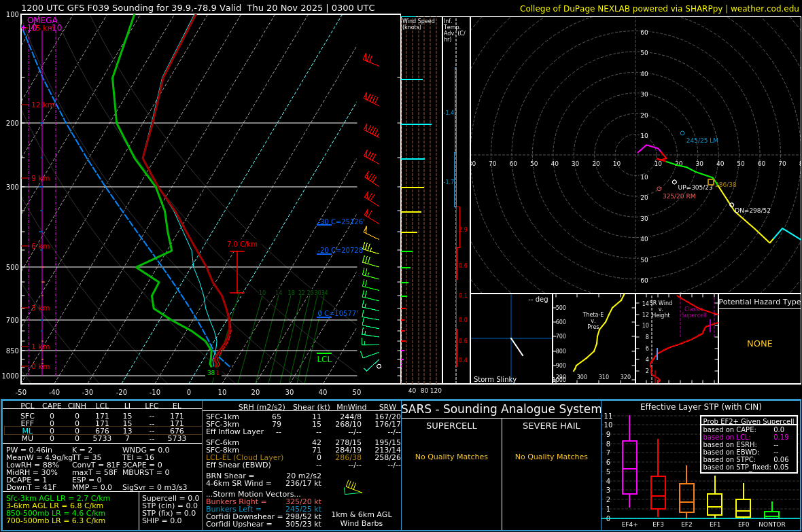The height and width of the screenshot is (532, 802).
Task: Click the Inf. Temp. Adv. panel header
Action: 454,30
